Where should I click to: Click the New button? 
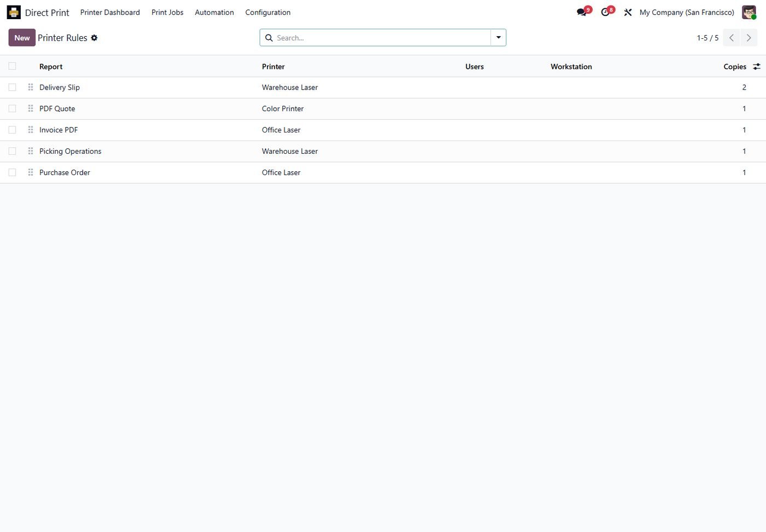click(22, 38)
